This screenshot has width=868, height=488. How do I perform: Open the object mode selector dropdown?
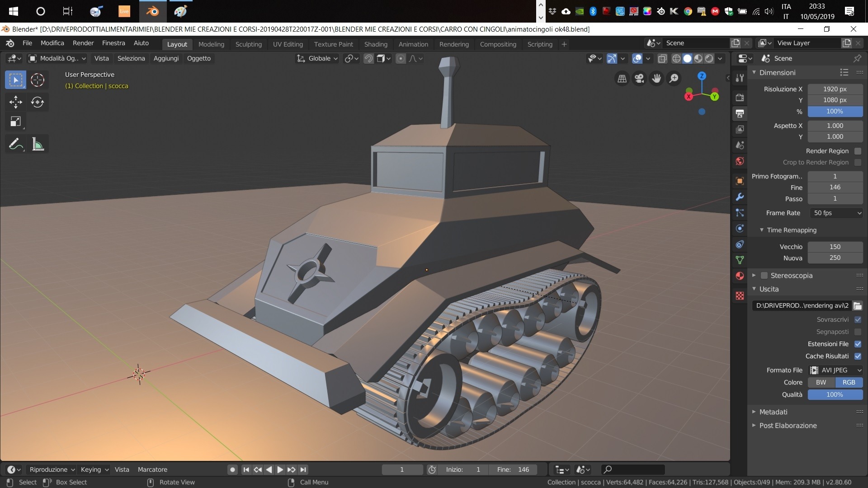tap(57, 58)
